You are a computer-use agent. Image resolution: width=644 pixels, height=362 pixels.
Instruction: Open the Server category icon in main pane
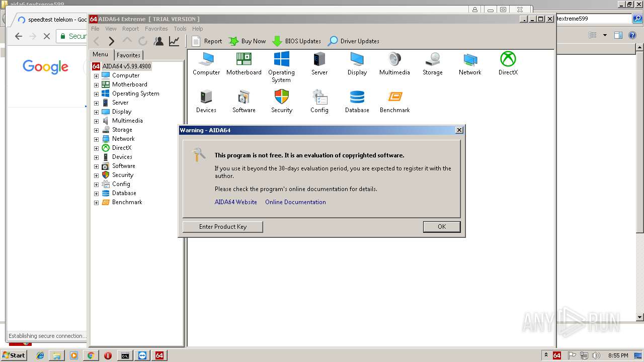point(319,64)
